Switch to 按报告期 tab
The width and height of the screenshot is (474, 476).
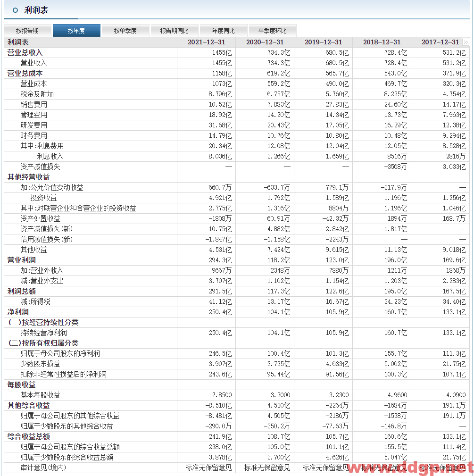pyautogui.click(x=27, y=31)
